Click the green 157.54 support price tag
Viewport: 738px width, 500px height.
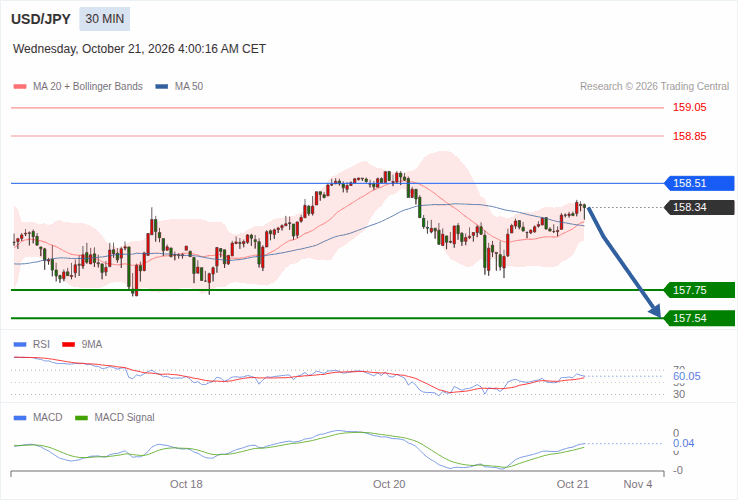tap(699, 318)
